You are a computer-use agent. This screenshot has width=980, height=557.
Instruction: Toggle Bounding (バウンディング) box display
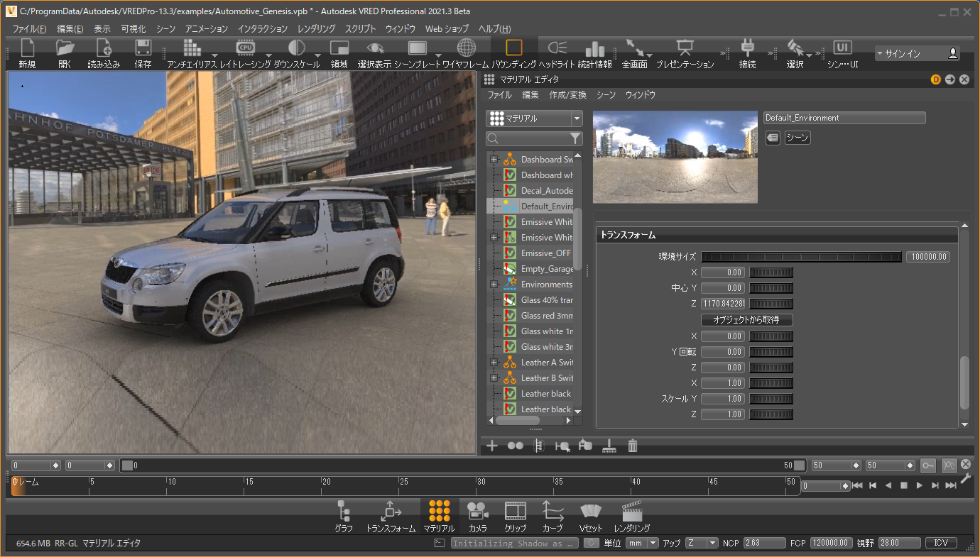click(x=513, y=49)
